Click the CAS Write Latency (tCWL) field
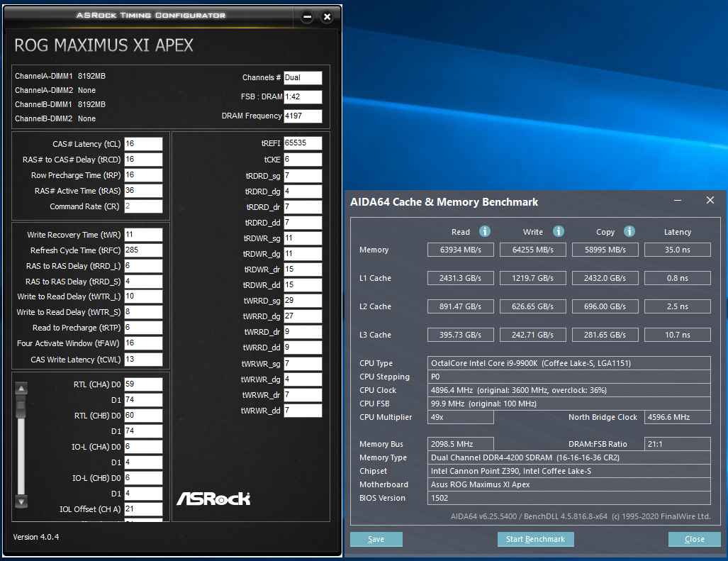This screenshot has width=728, height=561. coord(143,360)
